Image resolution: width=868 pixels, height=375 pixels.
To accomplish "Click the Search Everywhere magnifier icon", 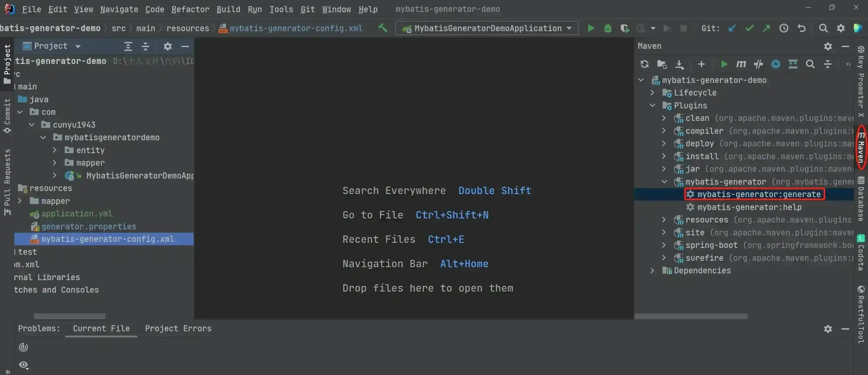I will point(823,28).
